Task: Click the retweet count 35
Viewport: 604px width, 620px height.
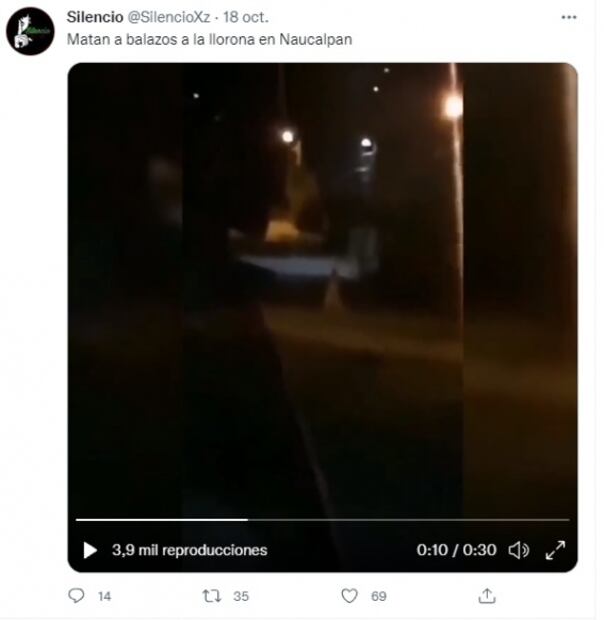Action: 241,596
